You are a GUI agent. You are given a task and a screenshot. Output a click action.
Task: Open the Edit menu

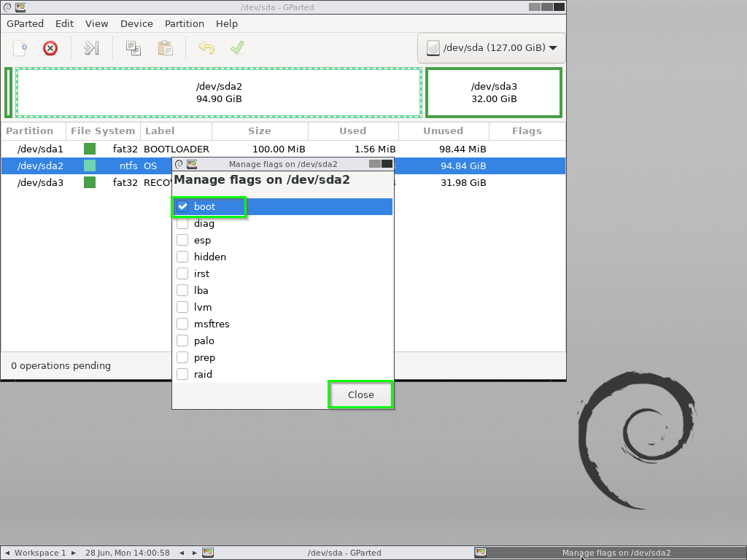pos(64,24)
